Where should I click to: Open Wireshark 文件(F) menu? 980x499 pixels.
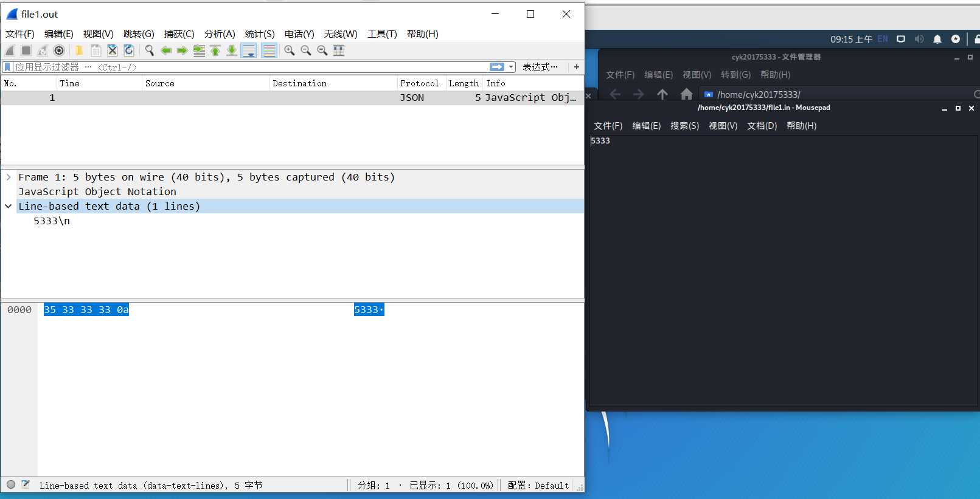(20, 34)
